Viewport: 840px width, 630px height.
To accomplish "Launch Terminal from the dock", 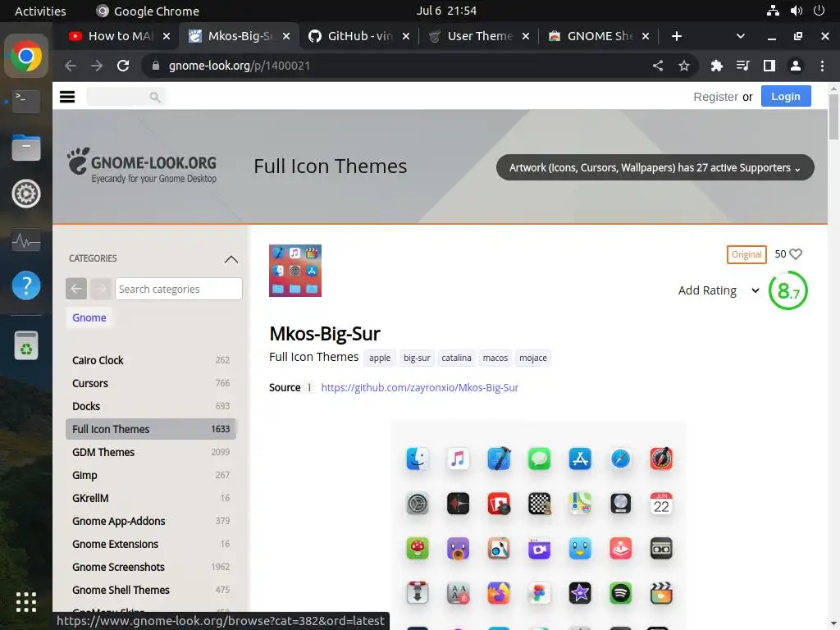I will pos(25,101).
